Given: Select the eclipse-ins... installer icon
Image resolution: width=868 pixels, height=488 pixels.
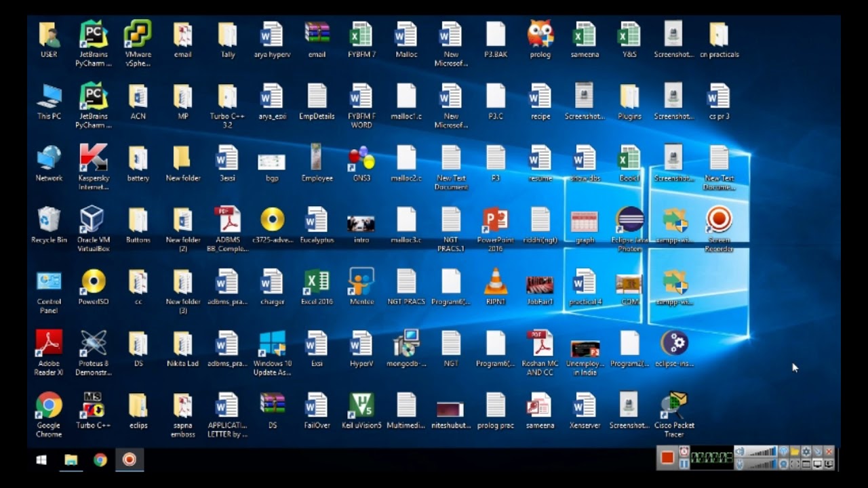Looking at the screenshot, I should tap(674, 348).
